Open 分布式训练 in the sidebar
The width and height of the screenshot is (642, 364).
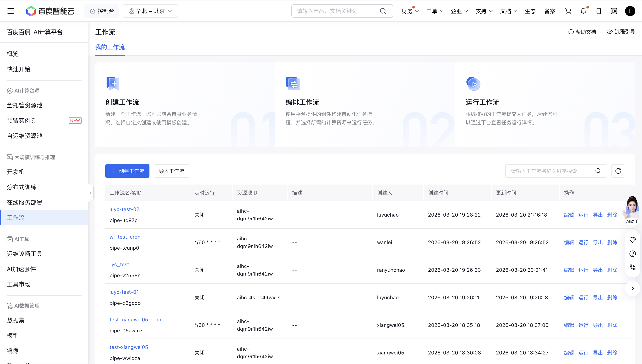click(x=22, y=187)
